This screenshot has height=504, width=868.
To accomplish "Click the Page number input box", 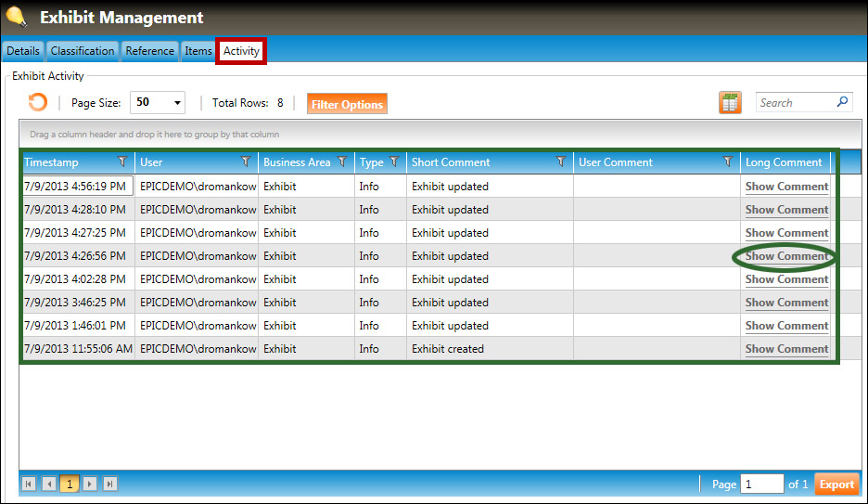I will coord(761,484).
